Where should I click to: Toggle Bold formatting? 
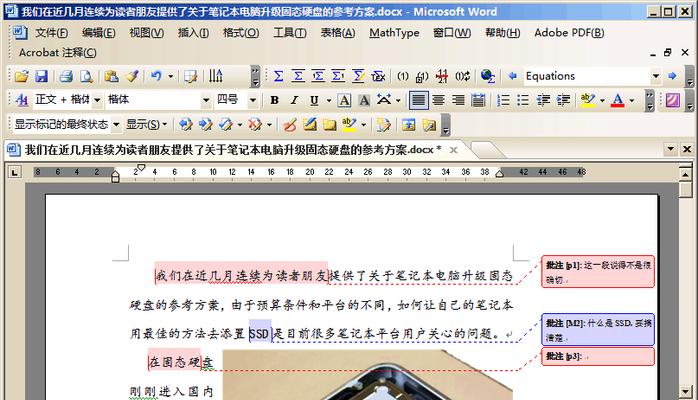tap(275, 100)
